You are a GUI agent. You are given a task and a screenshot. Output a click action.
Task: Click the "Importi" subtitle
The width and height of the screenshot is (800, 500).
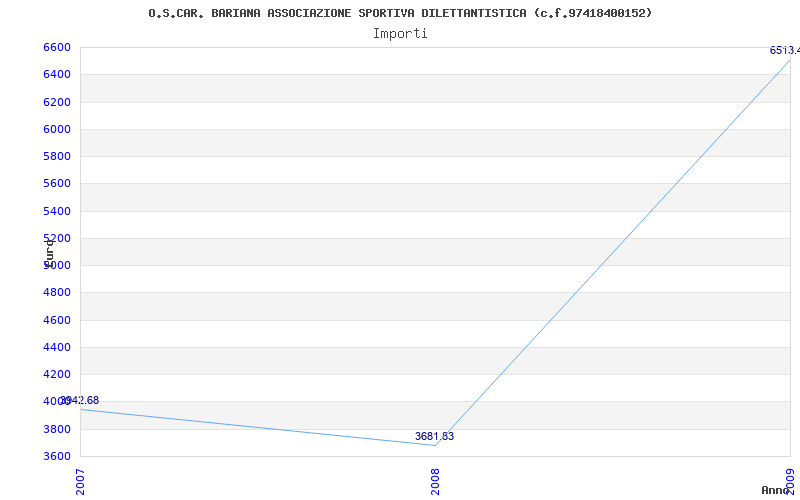[400, 33]
